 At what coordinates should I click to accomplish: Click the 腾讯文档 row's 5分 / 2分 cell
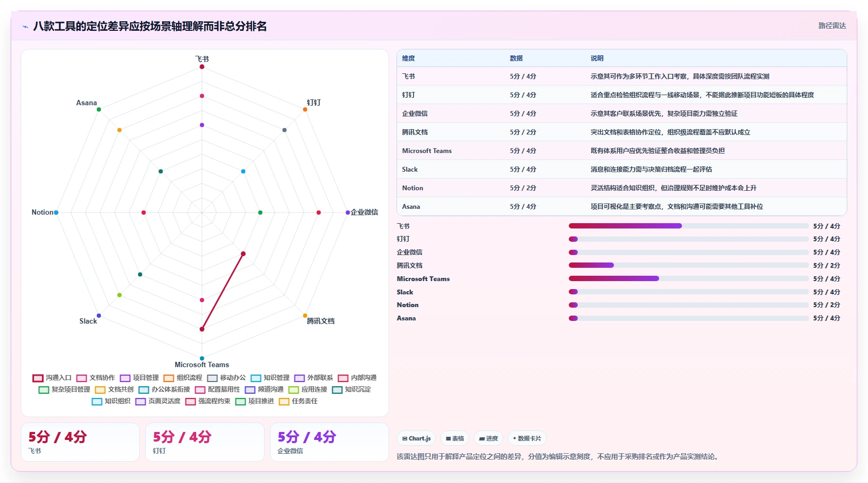pos(523,132)
